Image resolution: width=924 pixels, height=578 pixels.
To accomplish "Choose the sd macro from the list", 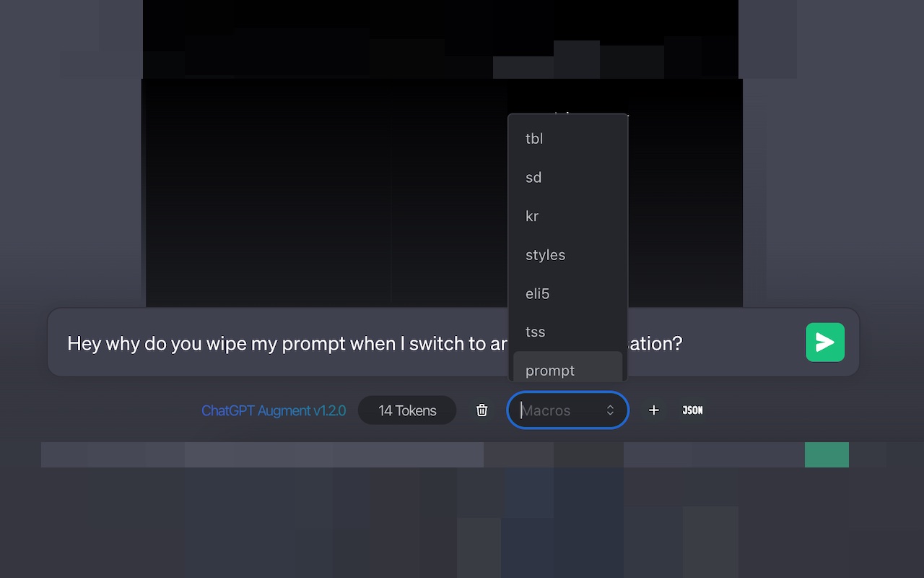I will point(568,178).
